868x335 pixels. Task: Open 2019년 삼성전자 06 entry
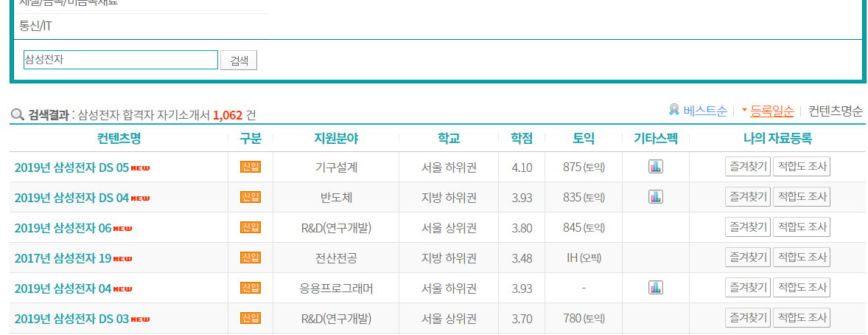pyautogui.click(x=63, y=227)
